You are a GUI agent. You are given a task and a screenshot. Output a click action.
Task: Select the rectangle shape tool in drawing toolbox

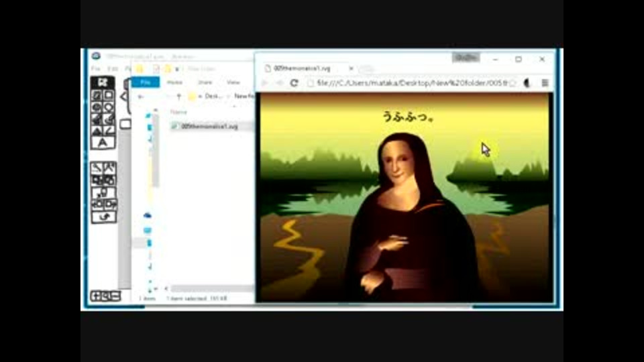click(109, 95)
